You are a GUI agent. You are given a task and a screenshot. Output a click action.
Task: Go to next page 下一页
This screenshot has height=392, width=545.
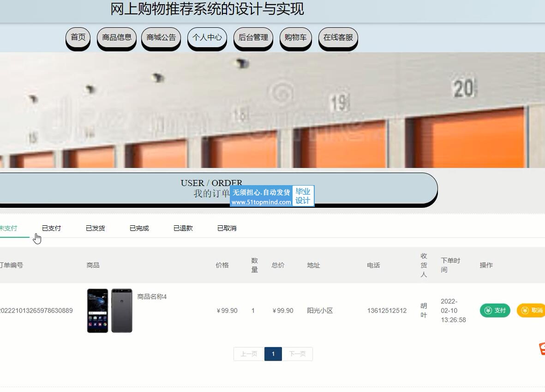coord(297,354)
